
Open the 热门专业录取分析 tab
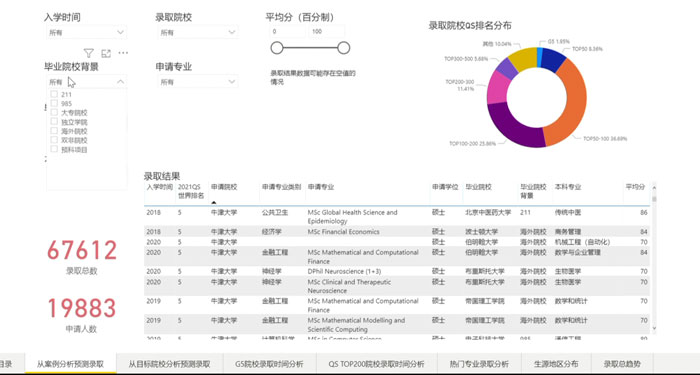(479, 364)
